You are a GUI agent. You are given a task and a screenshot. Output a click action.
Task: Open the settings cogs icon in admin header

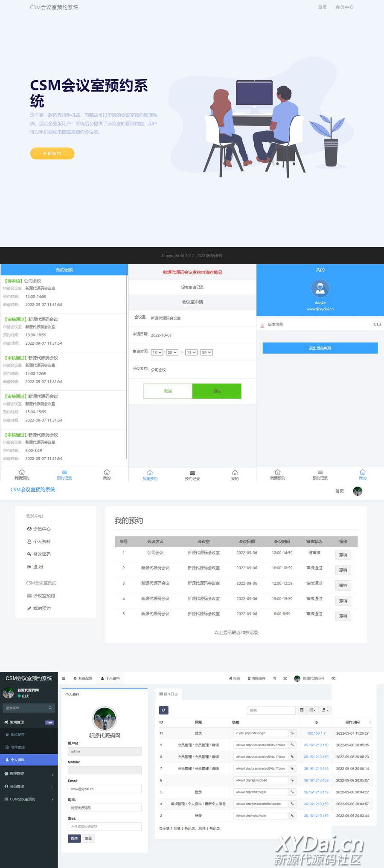[334, 678]
